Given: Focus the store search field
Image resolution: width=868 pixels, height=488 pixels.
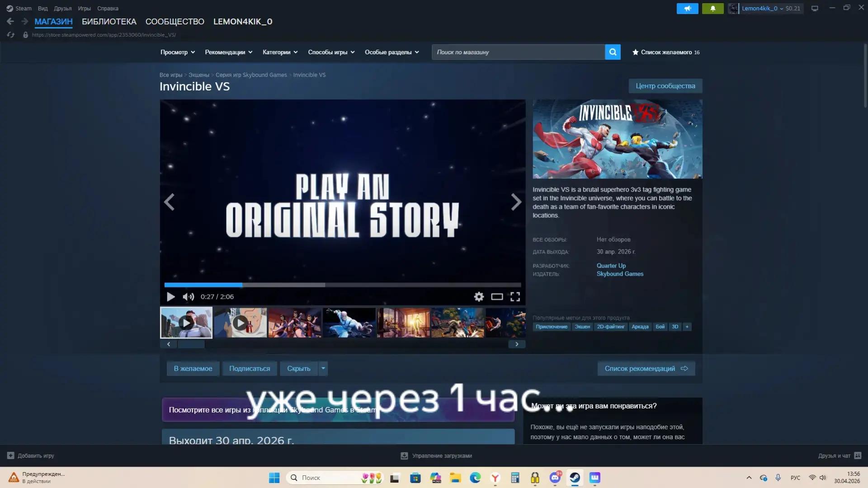Looking at the screenshot, I should tap(519, 52).
